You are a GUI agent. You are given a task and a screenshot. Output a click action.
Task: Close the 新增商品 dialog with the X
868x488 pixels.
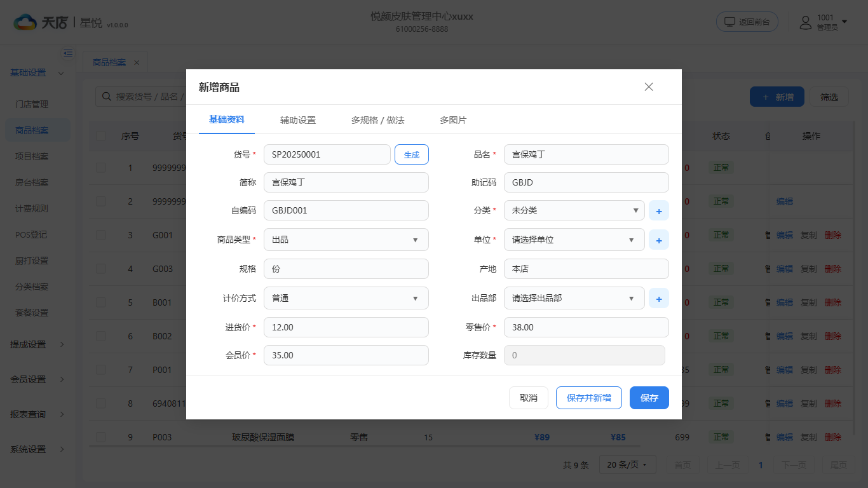click(649, 87)
